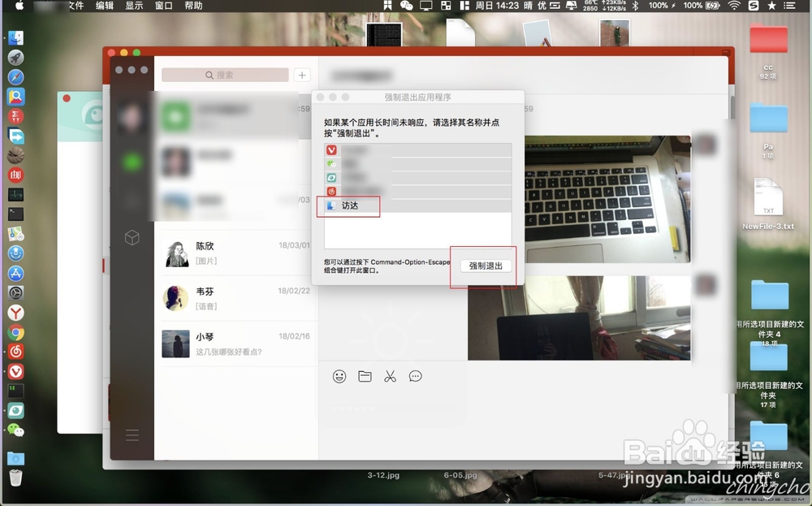Open Vivaldi from the dock
Viewport: 812px width, 506px height.
tap(15, 371)
